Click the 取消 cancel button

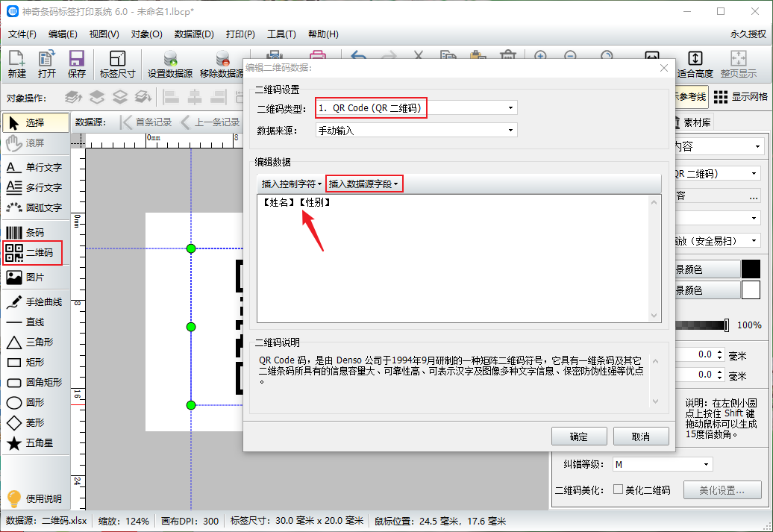(640, 436)
